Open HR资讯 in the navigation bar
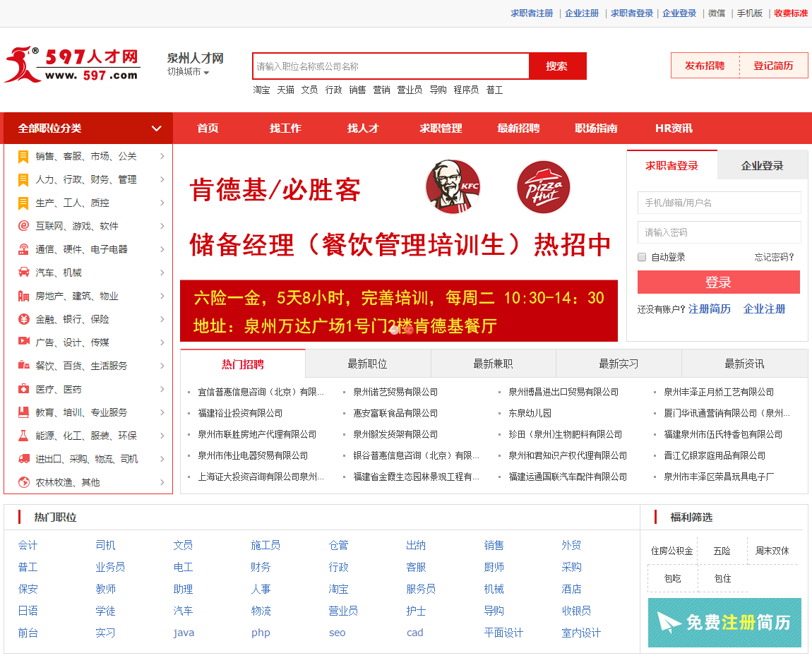Screen dimensions: 812x658 coord(674,128)
